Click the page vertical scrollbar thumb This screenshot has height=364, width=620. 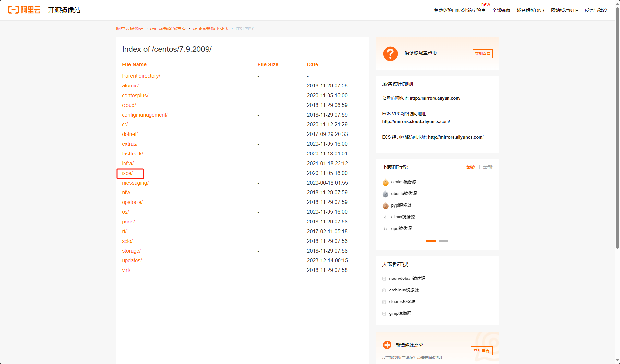(x=618, y=128)
